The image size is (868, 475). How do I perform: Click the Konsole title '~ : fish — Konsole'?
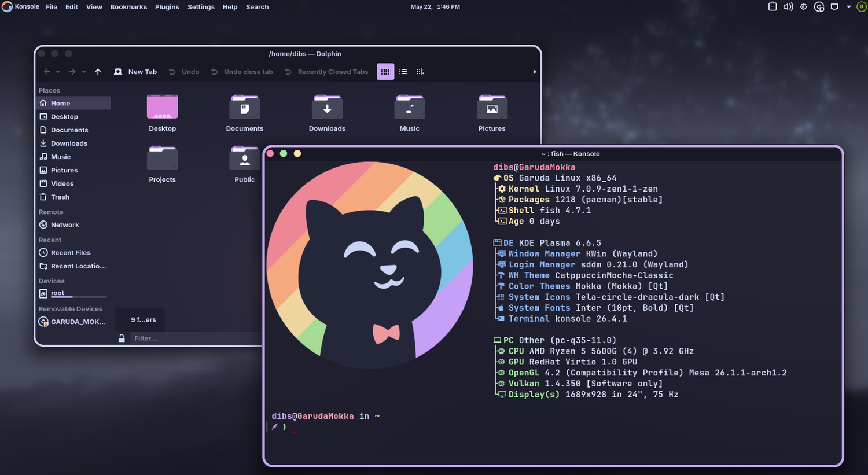pyautogui.click(x=571, y=154)
